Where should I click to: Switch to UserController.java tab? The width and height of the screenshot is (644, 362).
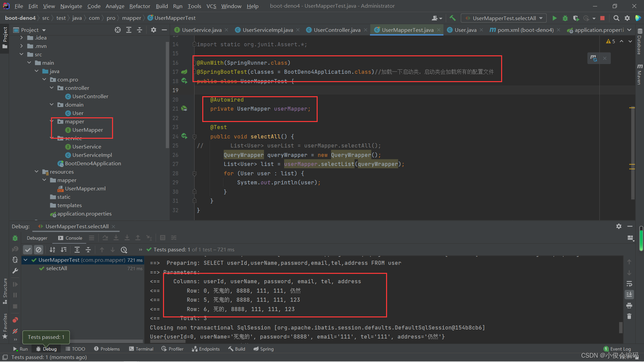tap(337, 30)
